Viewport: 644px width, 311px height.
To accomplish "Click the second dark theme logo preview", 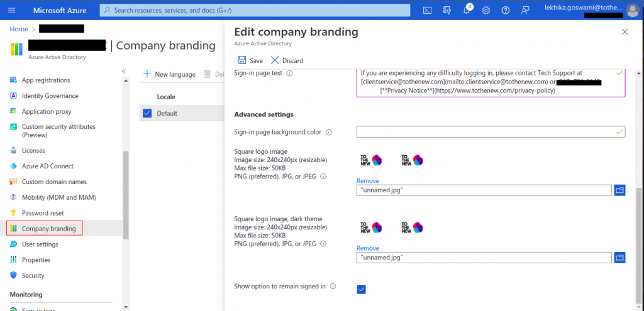I will click(413, 227).
